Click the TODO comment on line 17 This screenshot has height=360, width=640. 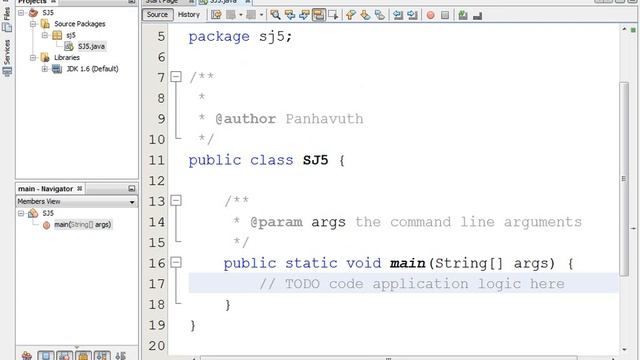pos(412,284)
